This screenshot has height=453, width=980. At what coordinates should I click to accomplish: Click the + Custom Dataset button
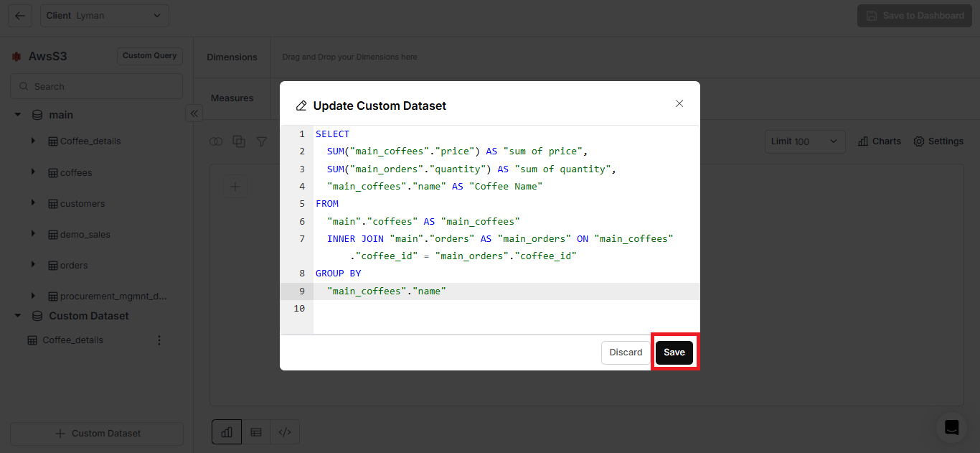pyautogui.click(x=97, y=434)
